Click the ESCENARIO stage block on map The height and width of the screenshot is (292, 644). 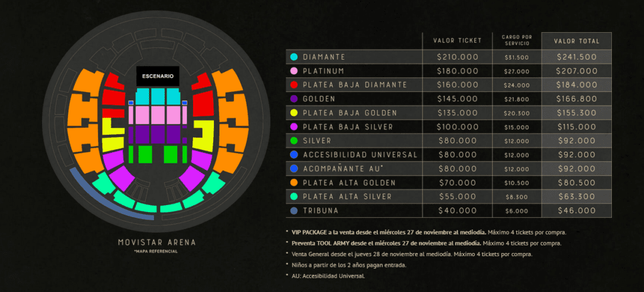(x=158, y=77)
